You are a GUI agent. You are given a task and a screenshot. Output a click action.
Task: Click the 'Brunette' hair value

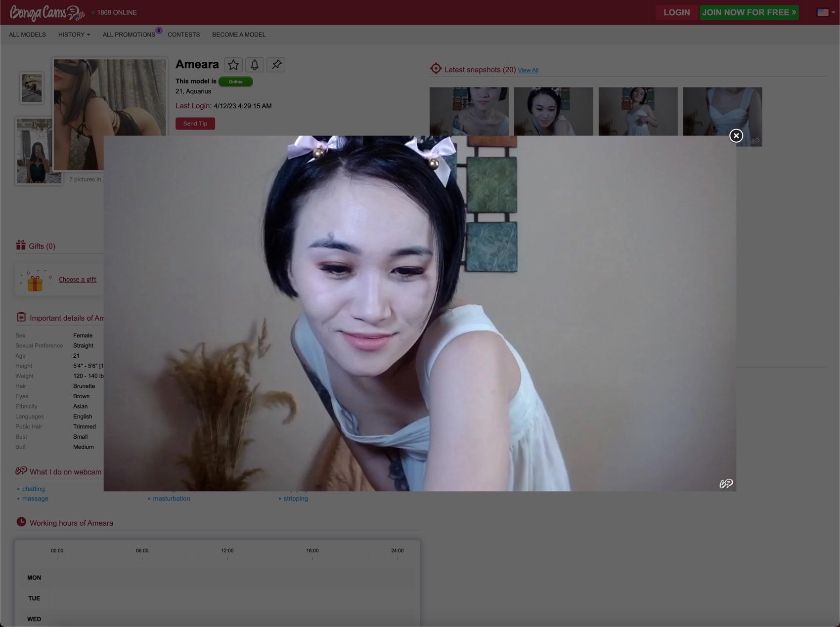pos(84,386)
